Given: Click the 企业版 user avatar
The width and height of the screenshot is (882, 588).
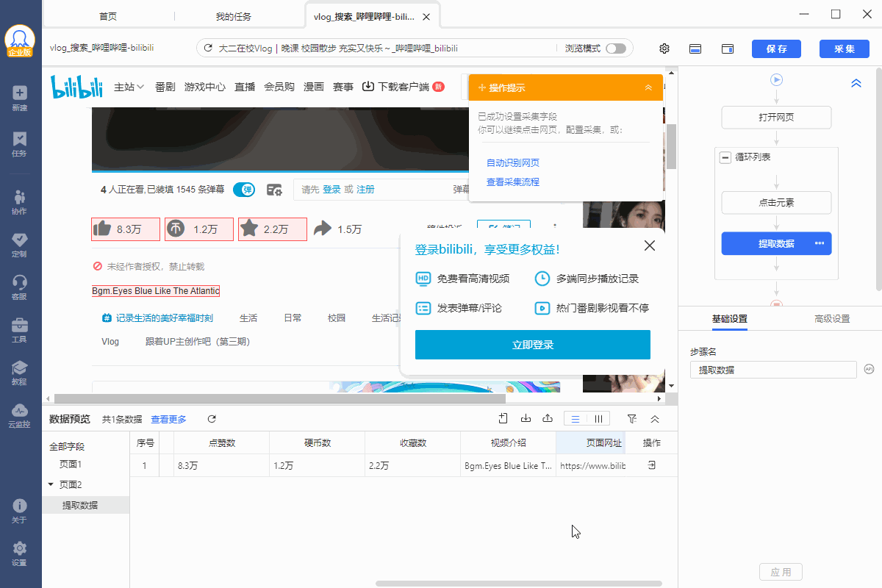Looking at the screenshot, I should 20,40.
